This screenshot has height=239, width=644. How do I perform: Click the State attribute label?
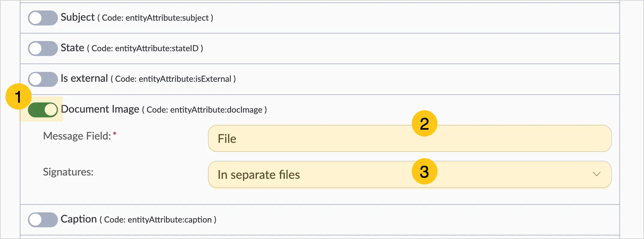coord(72,48)
